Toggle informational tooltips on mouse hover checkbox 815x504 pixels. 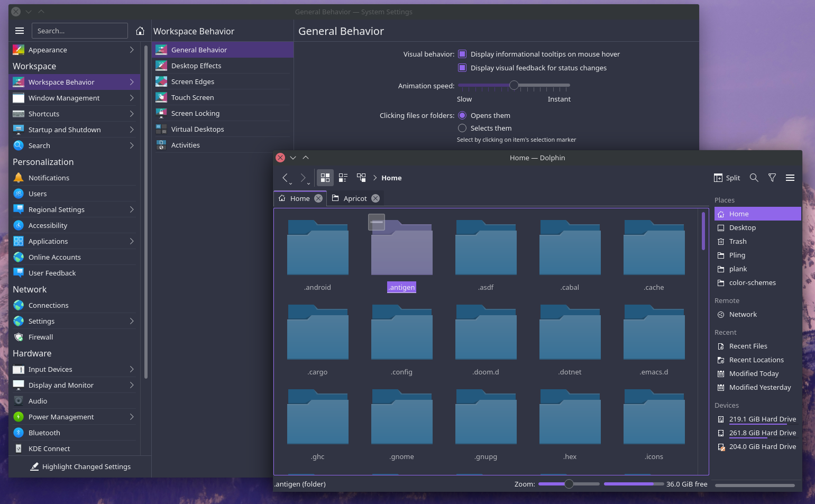pyautogui.click(x=462, y=54)
